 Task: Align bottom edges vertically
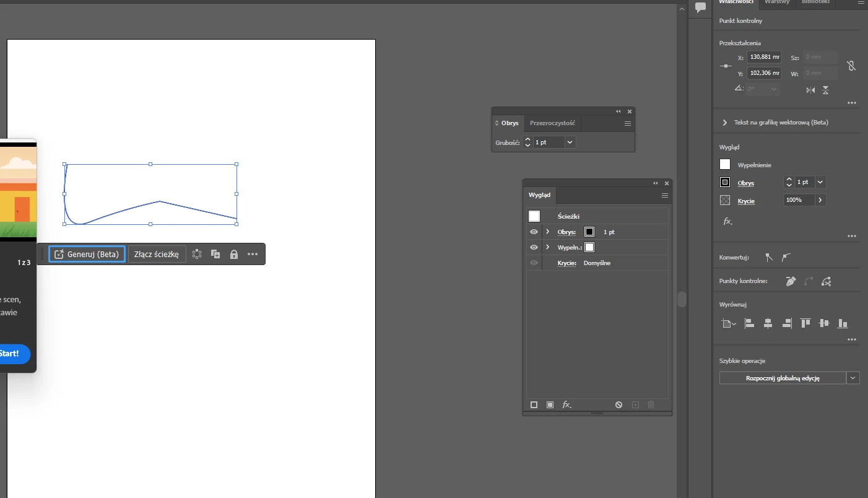842,323
